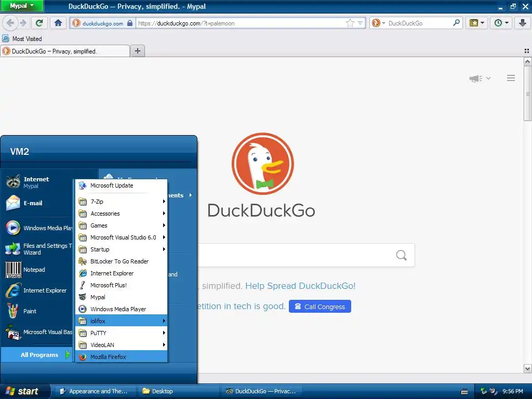The image size is (532, 399).
Task: Select the DuckDuckGo browser tab
Action: coord(65,51)
